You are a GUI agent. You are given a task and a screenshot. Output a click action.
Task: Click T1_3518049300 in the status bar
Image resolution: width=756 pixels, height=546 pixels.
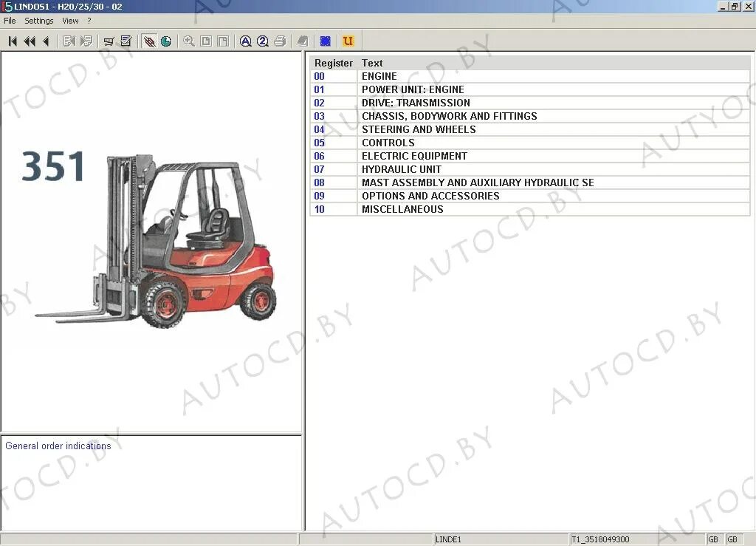point(600,539)
